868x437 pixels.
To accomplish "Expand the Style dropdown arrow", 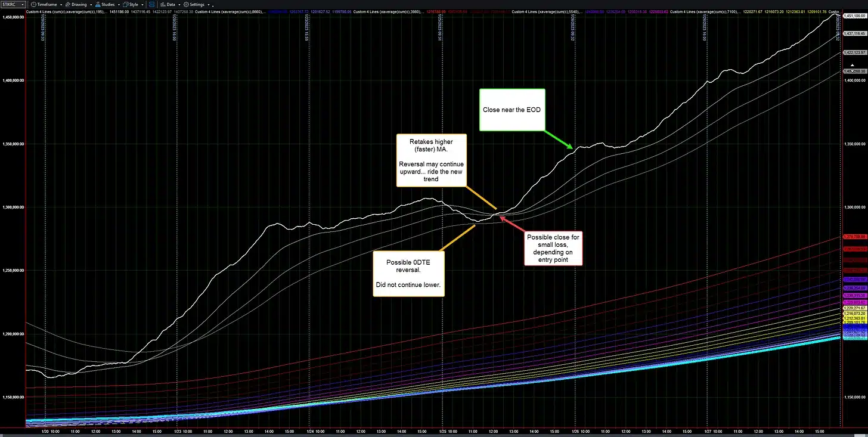I will (x=142, y=5).
